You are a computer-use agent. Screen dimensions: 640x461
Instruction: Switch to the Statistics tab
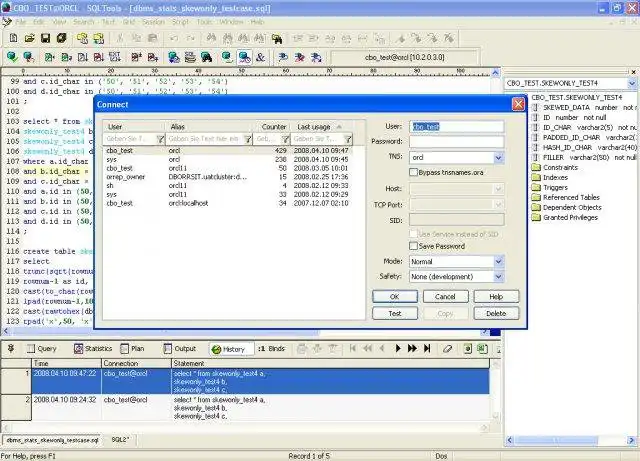(x=93, y=349)
